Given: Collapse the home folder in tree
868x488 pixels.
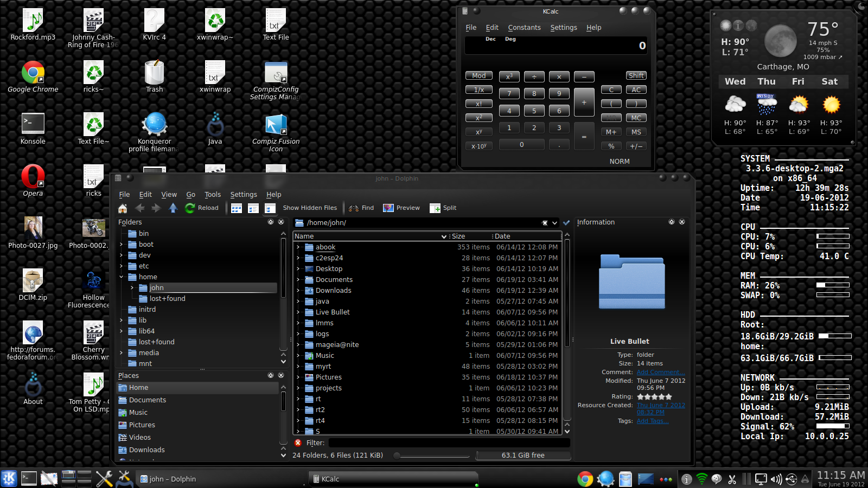Looking at the screenshot, I should click(122, 277).
